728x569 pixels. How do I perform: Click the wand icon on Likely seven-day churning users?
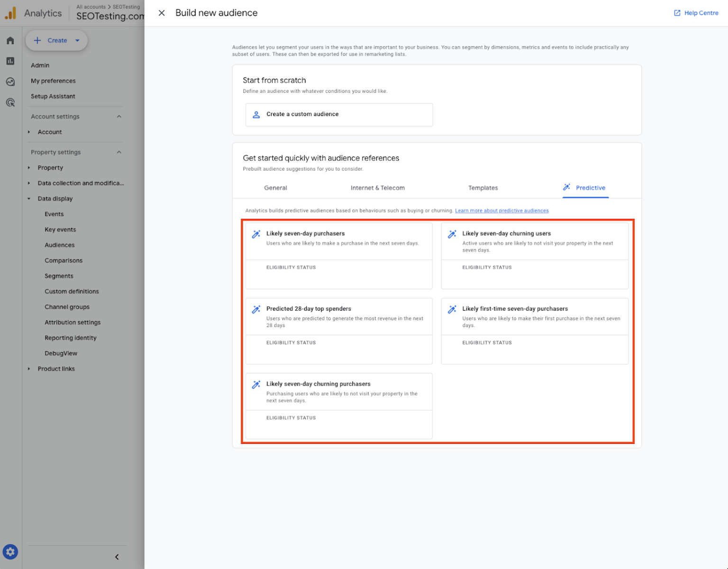point(452,234)
